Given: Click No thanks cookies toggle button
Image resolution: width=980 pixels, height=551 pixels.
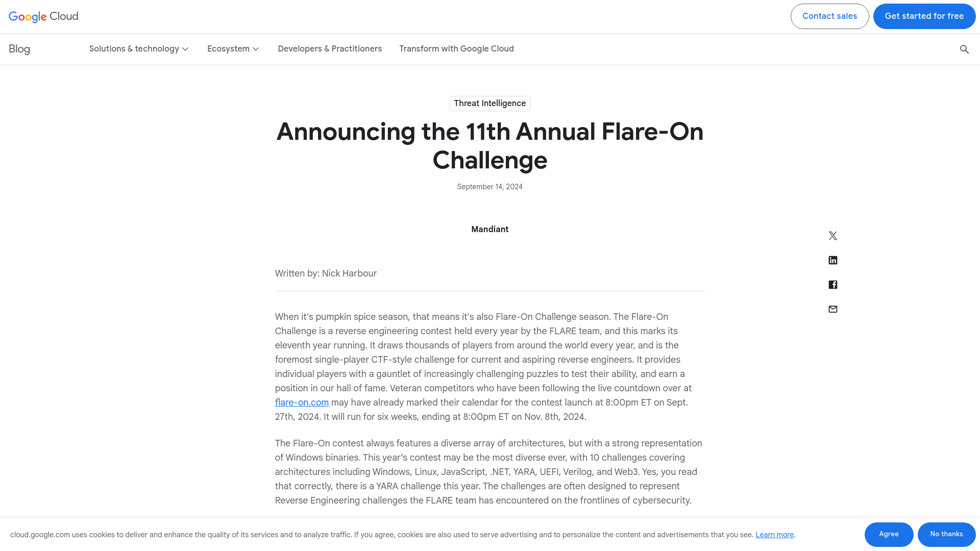Looking at the screenshot, I should pyautogui.click(x=946, y=535).
